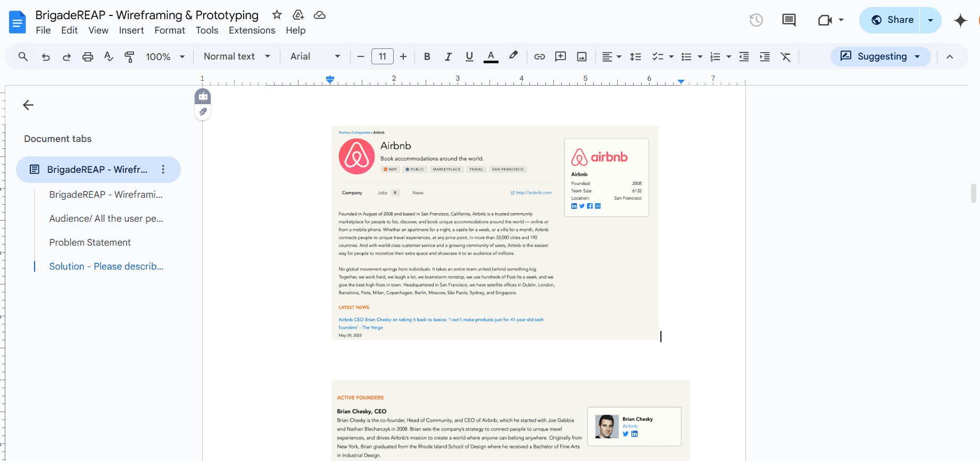Increase paragraph indent
Viewport: 980px width, 461px height.
point(765,56)
